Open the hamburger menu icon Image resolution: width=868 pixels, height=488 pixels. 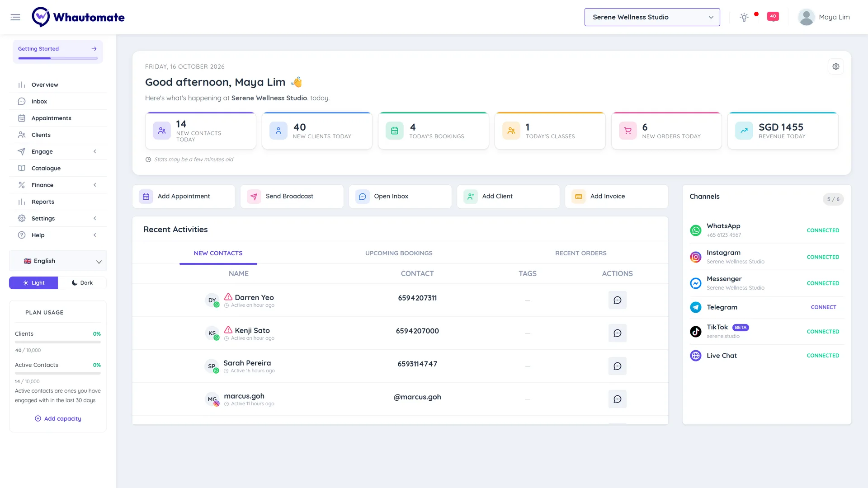(15, 17)
